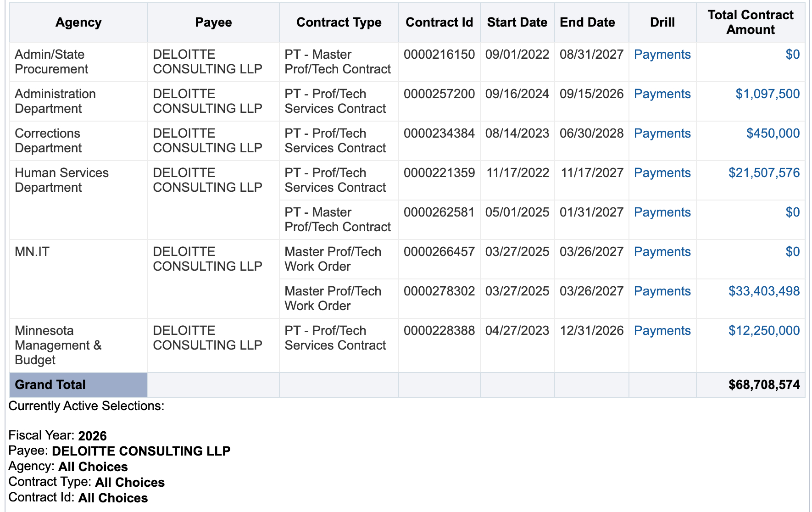Open Payments link for Corrections Department contract
The height and width of the screenshot is (512, 812).
[x=662, y=134]
